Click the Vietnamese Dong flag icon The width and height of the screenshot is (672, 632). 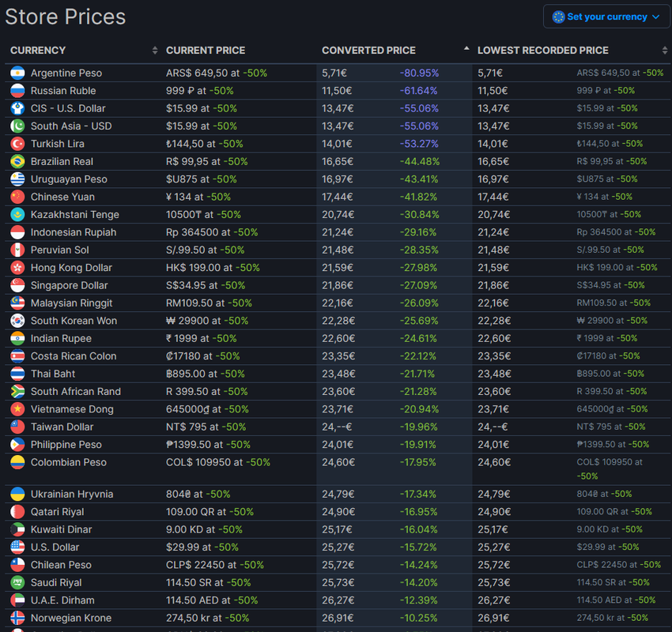[17, 409]
